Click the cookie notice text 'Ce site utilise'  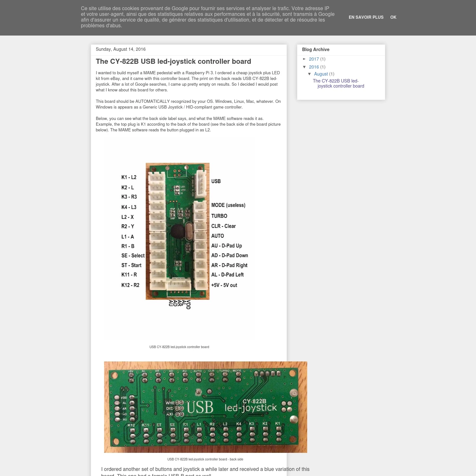tap(208, 17)
